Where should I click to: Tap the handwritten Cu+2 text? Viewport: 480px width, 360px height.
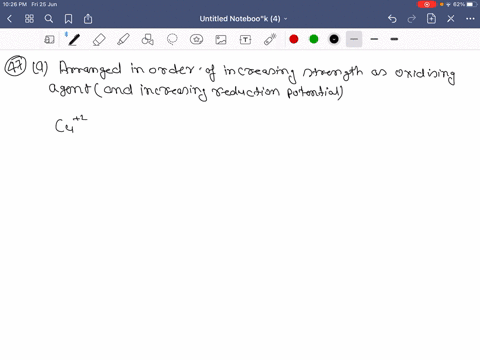pyautogui.click(x=71, y=124)
